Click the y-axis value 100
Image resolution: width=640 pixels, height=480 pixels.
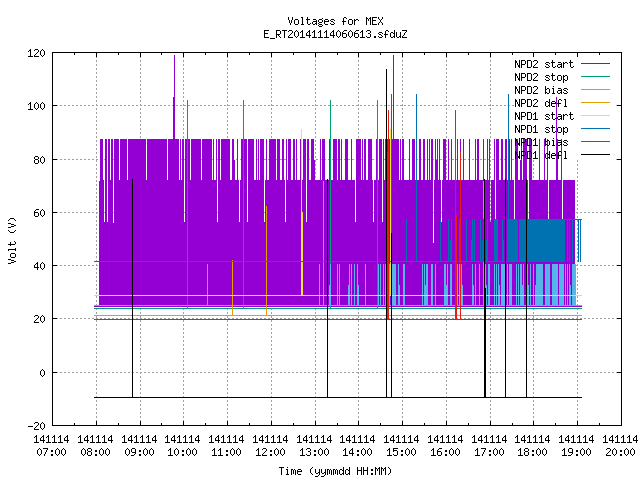[x=36, y=107]
